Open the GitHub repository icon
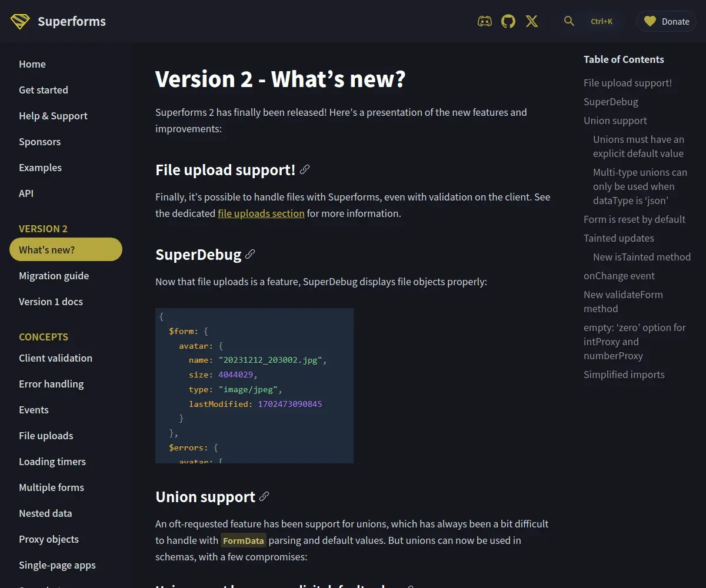Screen dimensions: 706x588 tap(508, 22)
